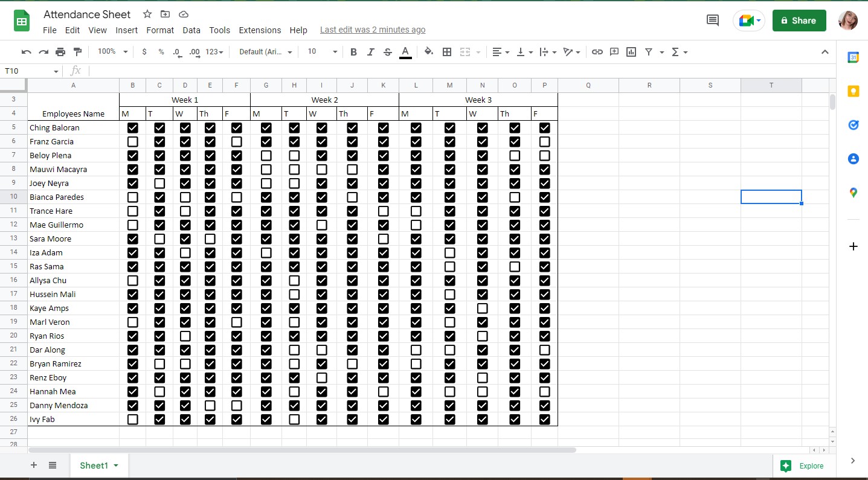
Task: Click the Insert comment icon
Action: pos(614,52)
